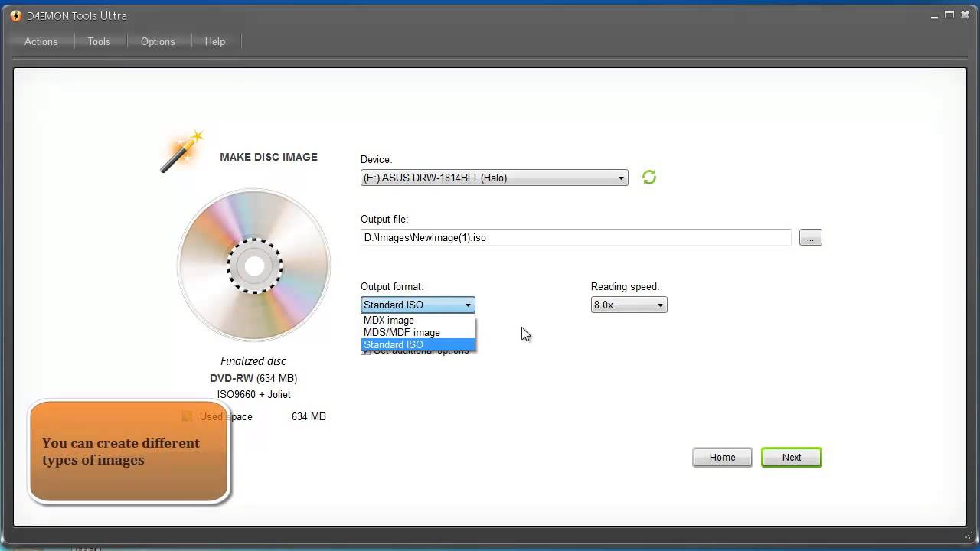
Task: Choose Standard ISO in format list
Action: (x=418, y=344)
